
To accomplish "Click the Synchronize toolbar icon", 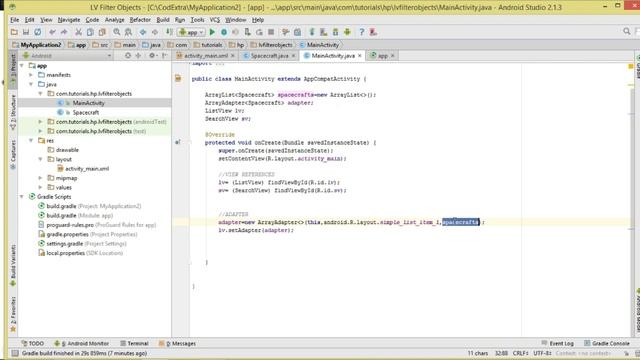I will click(38, 32).
